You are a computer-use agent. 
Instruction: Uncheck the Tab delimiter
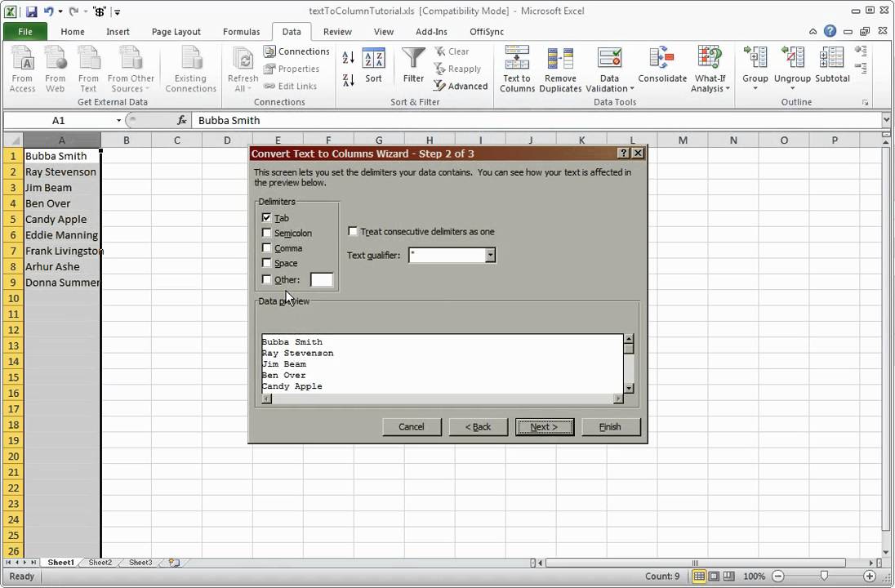coord(266,217)
